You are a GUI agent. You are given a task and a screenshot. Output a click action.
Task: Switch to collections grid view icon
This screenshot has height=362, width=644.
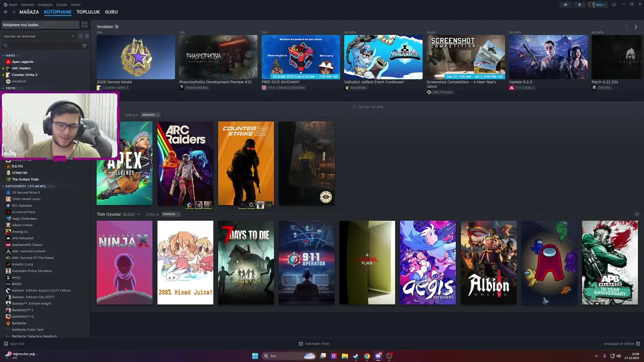coord(85,25)
